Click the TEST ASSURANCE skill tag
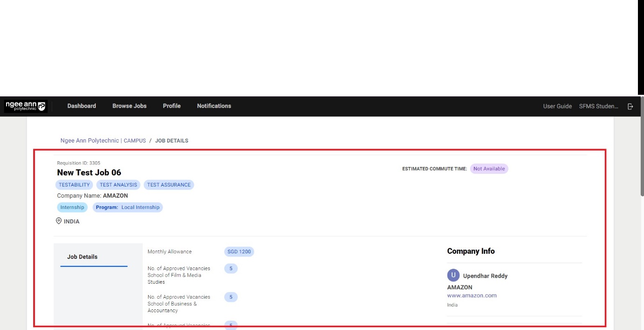 [x=169, y=185]
